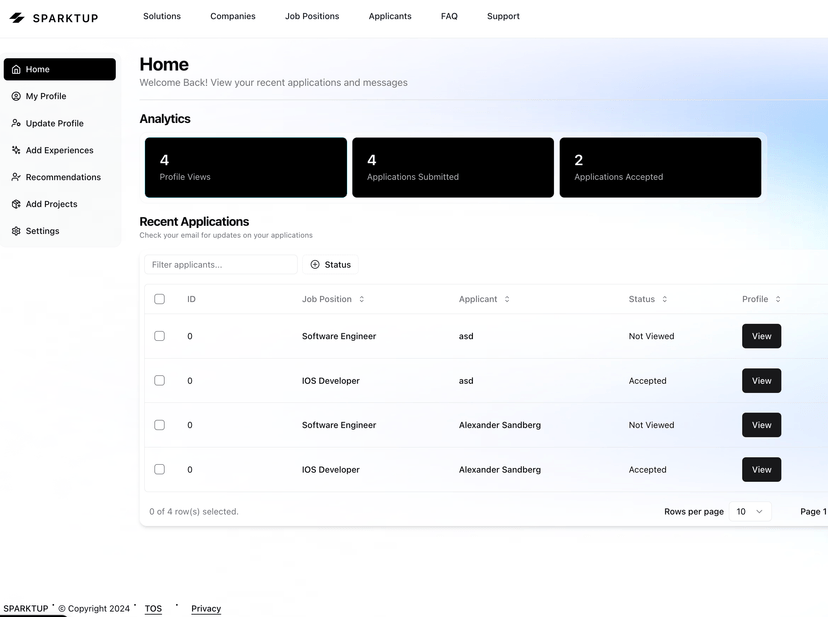Go to the Companies page
828x617 pixels.
pos(233,16)
